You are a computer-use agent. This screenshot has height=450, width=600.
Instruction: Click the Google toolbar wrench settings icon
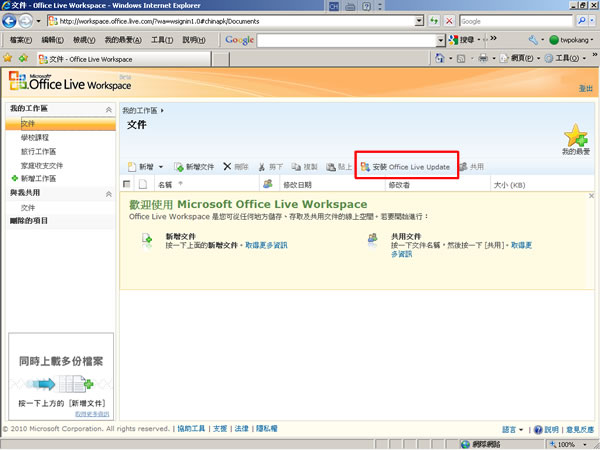click(533, 39)
